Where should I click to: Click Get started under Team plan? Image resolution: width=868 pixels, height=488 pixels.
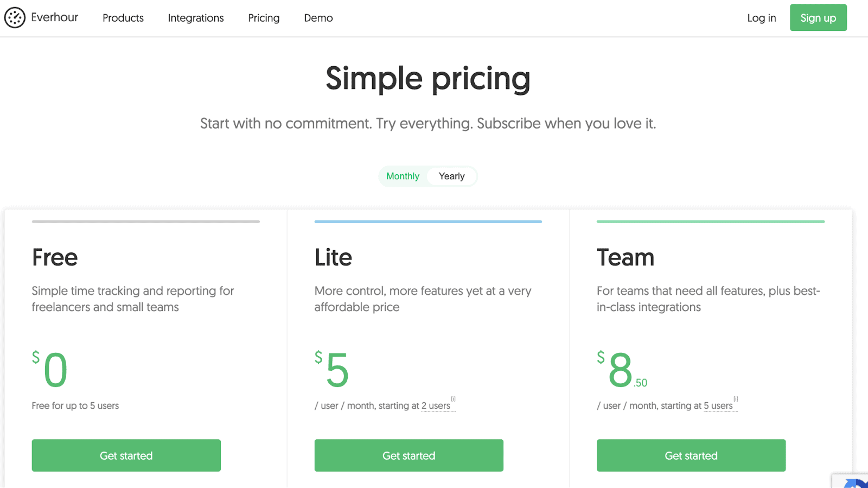691,455
